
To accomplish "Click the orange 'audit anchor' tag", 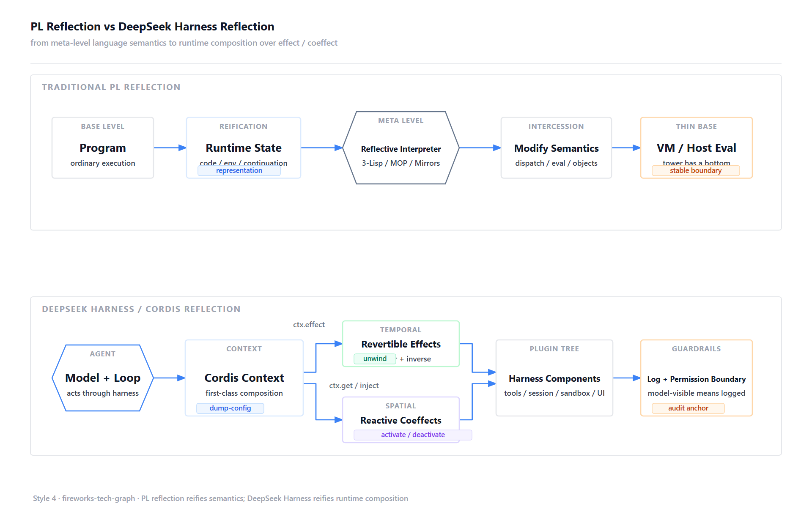I will coord(688,408).
